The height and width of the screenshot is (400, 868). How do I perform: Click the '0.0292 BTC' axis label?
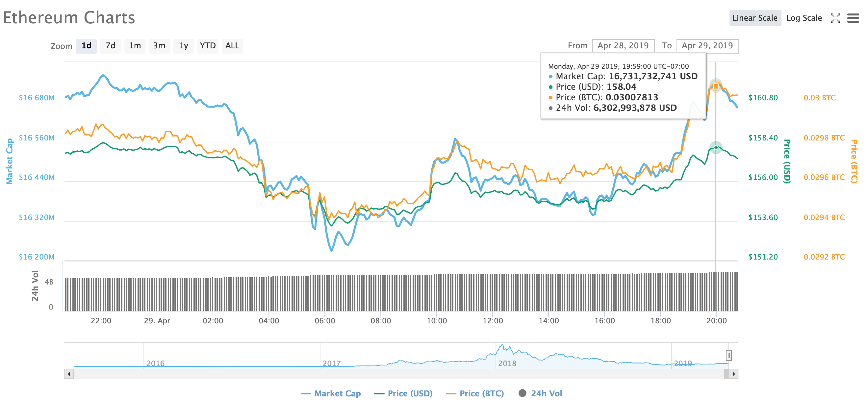coord(824,257)
